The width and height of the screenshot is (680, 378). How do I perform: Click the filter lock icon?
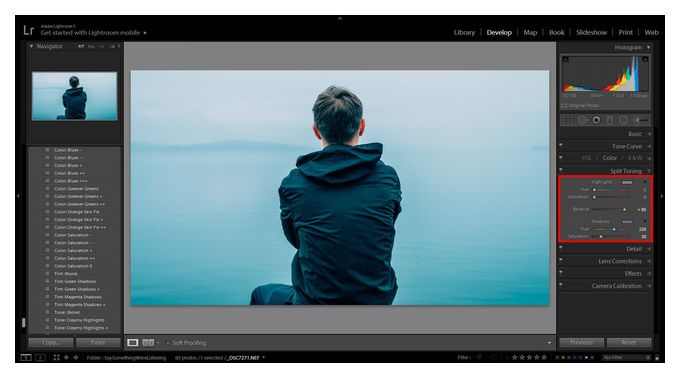(x=657, y=358)
